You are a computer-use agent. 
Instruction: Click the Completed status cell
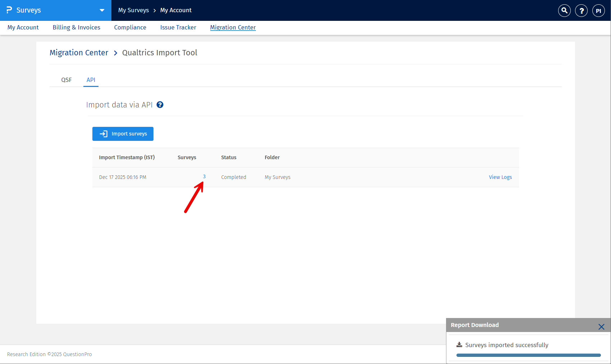pyautogui.click(x=234, y=177)
